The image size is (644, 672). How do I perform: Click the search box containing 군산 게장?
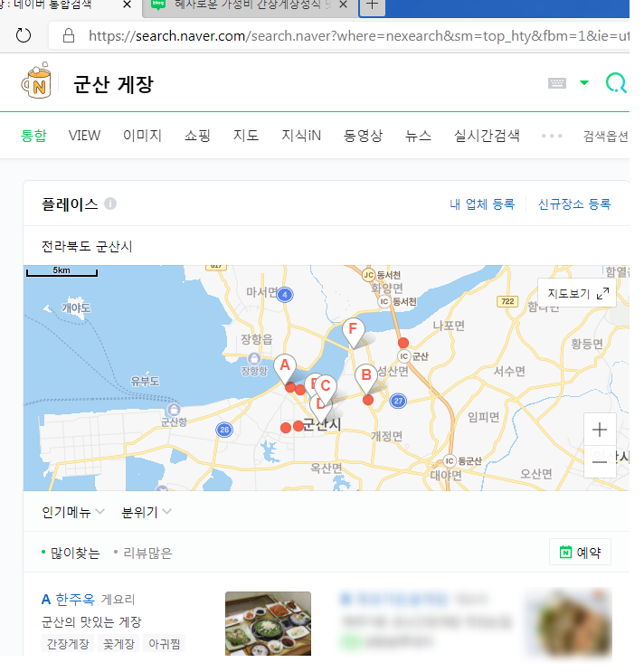pyautogui.click(x=113, y=84)
